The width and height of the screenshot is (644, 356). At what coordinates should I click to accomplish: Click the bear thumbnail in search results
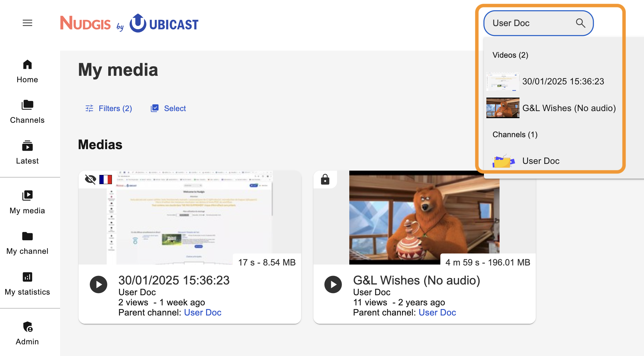[503, 108]
